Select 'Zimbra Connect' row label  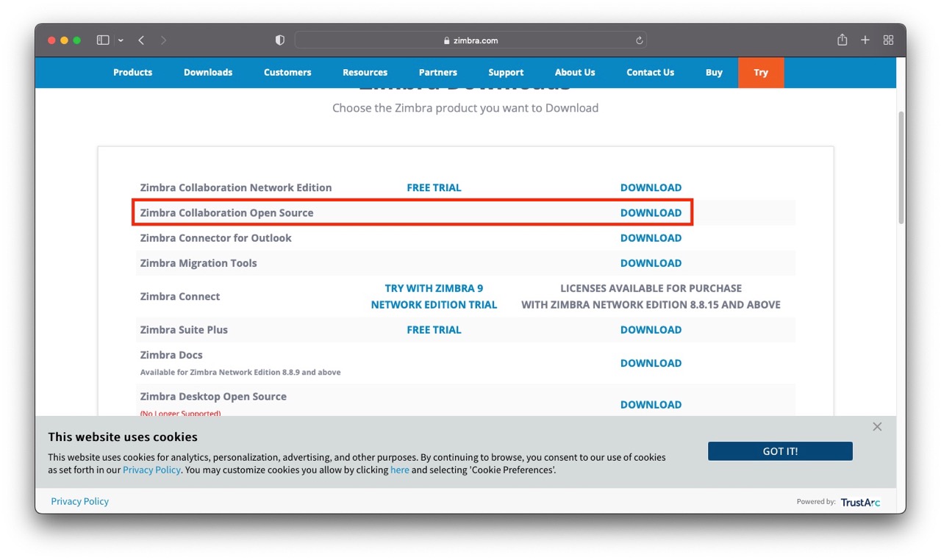[180, 296]
